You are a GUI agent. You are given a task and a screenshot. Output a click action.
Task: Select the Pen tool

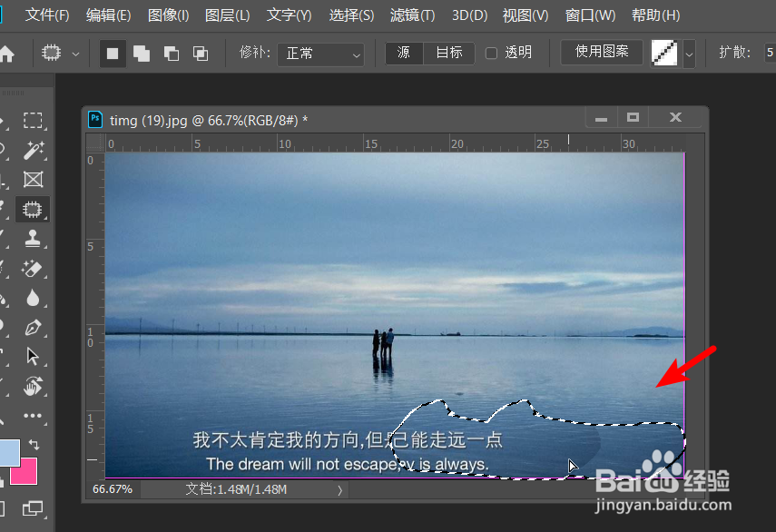(x=33, y=327)
